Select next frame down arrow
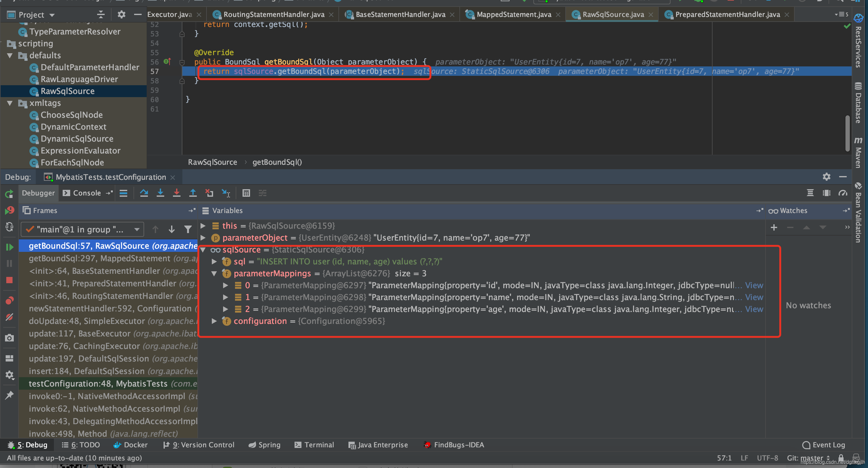The width and height of the screenshot is (868, 468). point(171,229)
